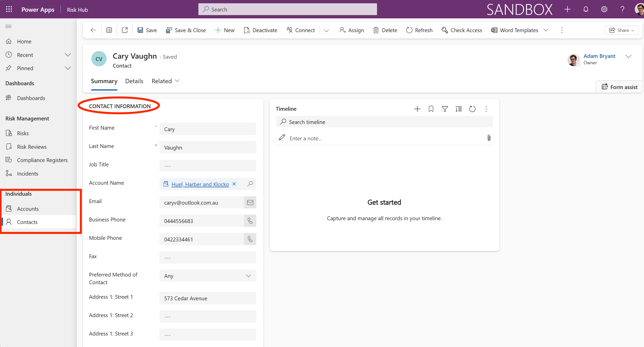Viewport: 644px width, 347px height.
Task: Expand the Word Templates chevron
Action: click(546, 30)
